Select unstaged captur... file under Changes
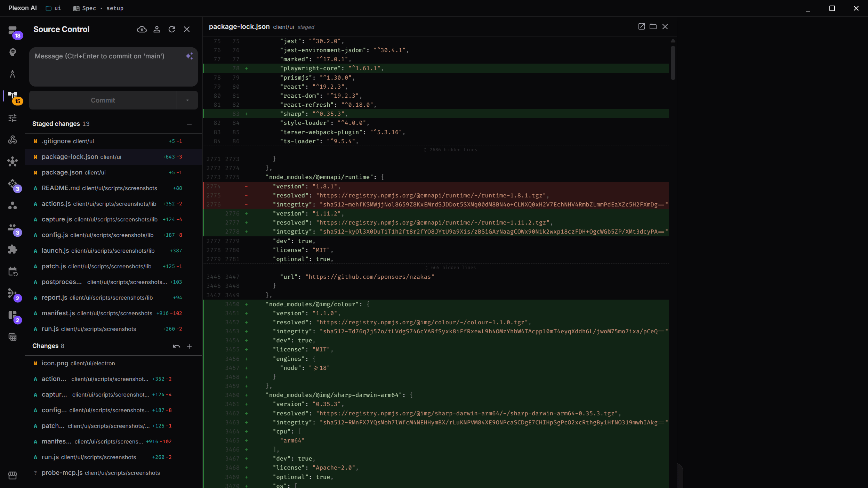 click(113, 395)
